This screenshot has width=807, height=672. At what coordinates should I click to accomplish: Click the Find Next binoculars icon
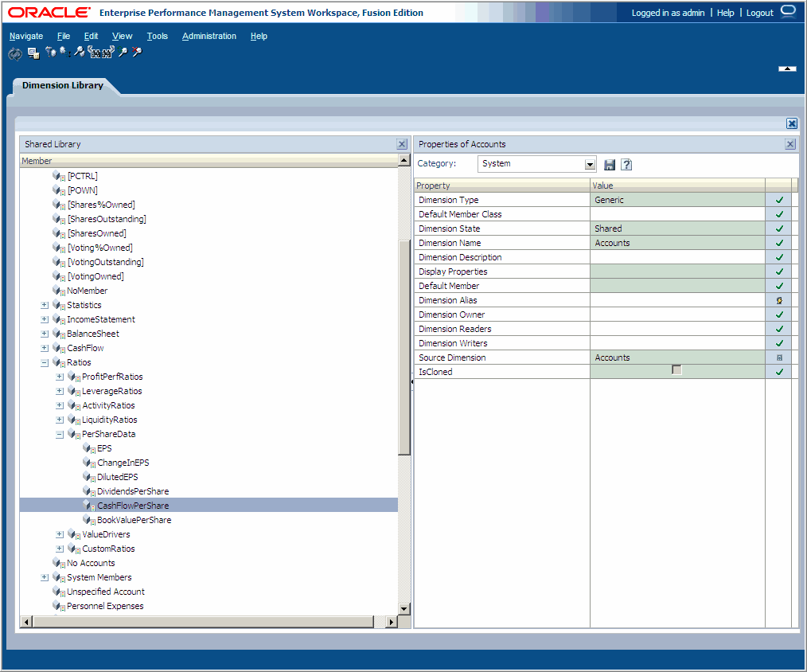107,52
